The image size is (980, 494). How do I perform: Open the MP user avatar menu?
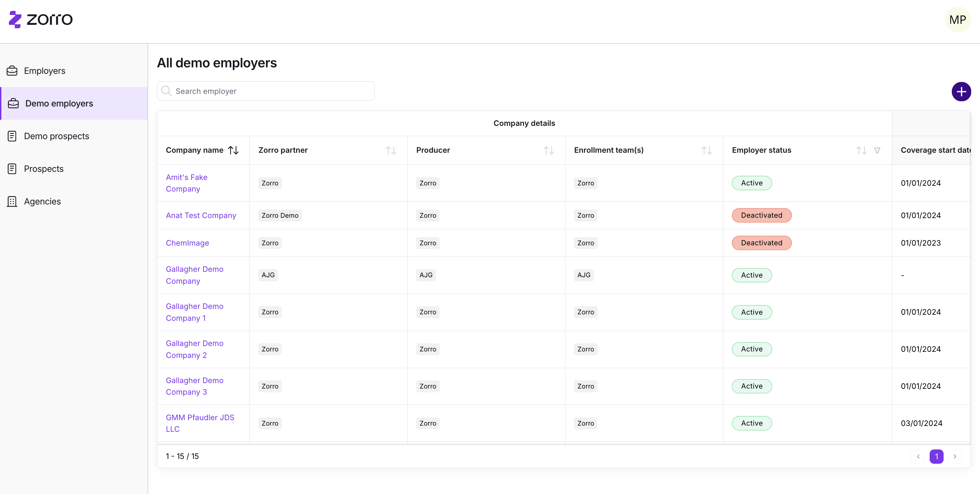pos(958,19)
